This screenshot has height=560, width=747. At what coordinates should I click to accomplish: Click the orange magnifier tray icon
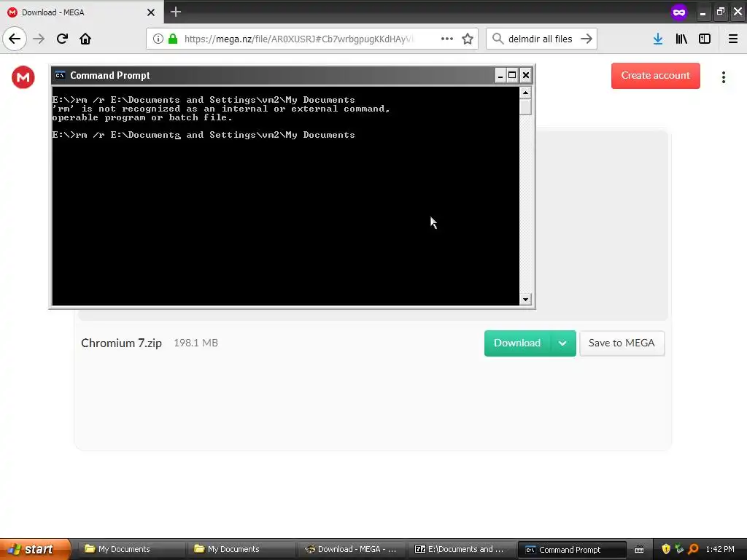point(693,549)
